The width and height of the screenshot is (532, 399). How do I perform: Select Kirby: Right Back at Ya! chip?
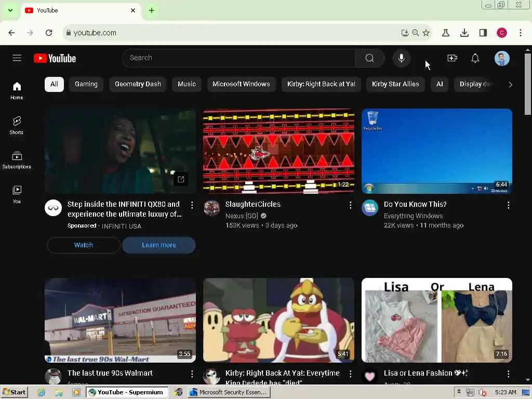tap(321, 84)
